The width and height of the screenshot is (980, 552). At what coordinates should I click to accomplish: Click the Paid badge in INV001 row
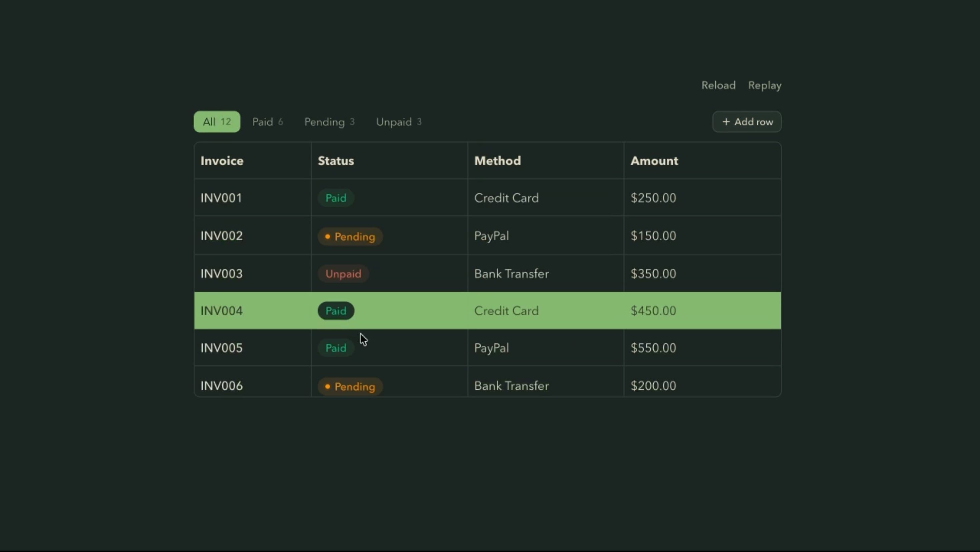pyautogui.click(x=336, y=198)
